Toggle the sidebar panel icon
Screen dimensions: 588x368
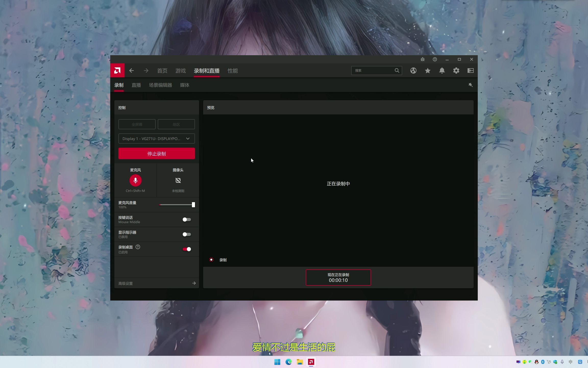pos(470,71)
